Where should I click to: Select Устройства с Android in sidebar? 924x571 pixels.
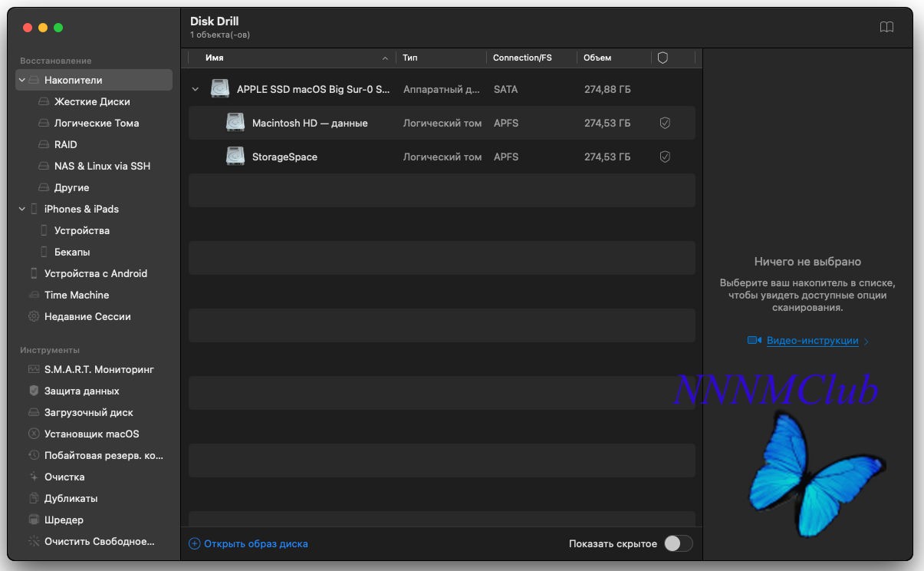click(96, 273)
